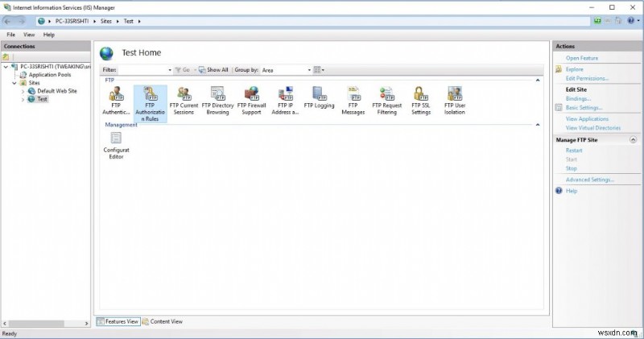This screenshot has height=339, width=644.
Task: Open the View menu
Action: coord(29,35)
